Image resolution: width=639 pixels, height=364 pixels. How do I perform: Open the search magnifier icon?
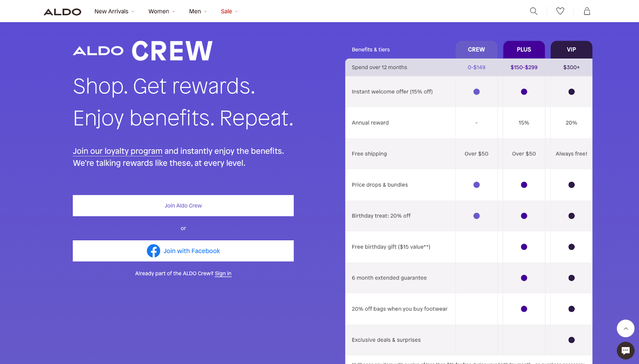coord(534,11)
